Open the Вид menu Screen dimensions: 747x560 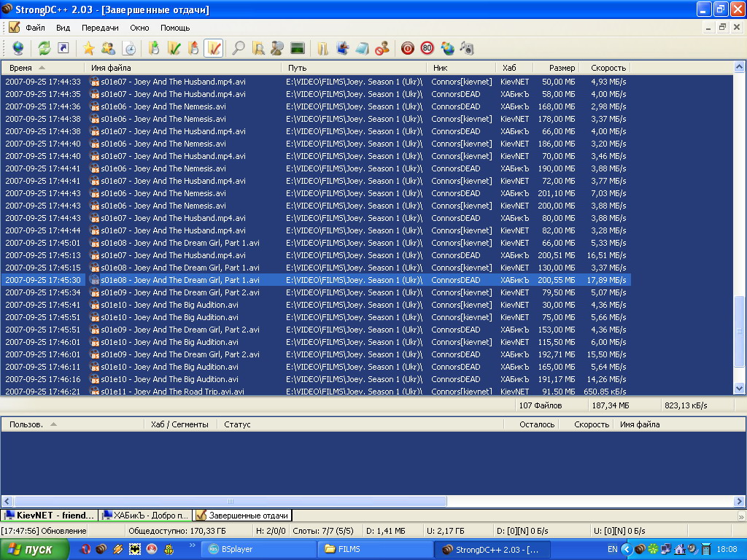(63, 28)
